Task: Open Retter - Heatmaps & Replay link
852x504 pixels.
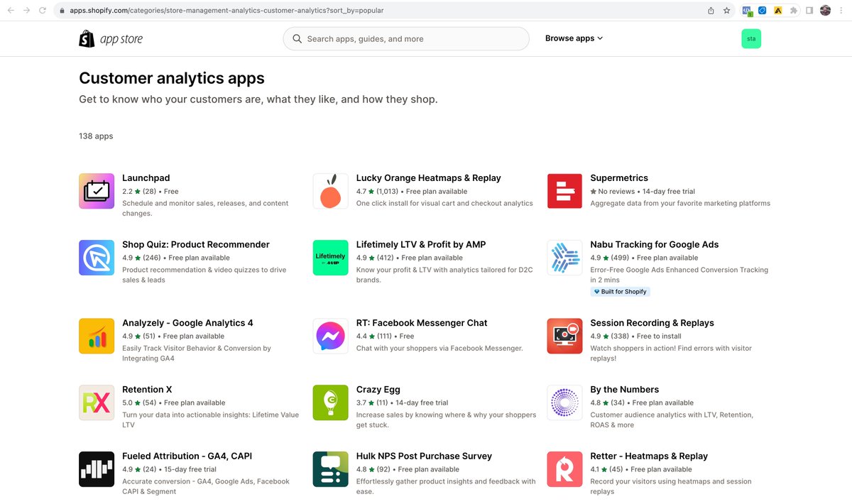Action: tap(649, 456)
